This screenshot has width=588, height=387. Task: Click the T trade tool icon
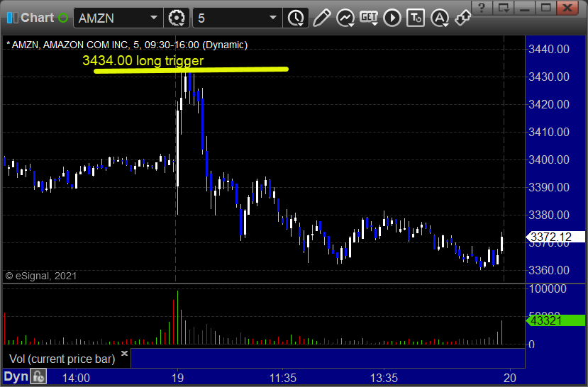point(416,18)
